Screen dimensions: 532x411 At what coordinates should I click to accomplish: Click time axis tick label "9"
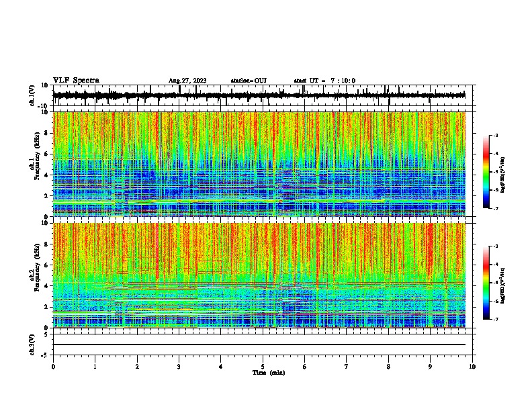[430, 367]
